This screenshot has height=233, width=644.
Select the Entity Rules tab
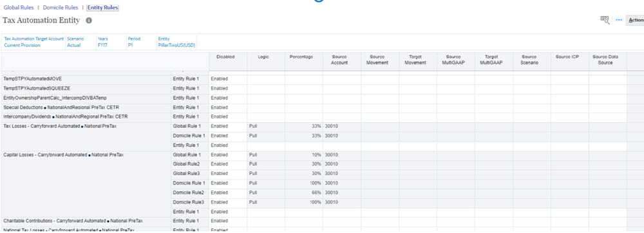[x=102, y=7]
